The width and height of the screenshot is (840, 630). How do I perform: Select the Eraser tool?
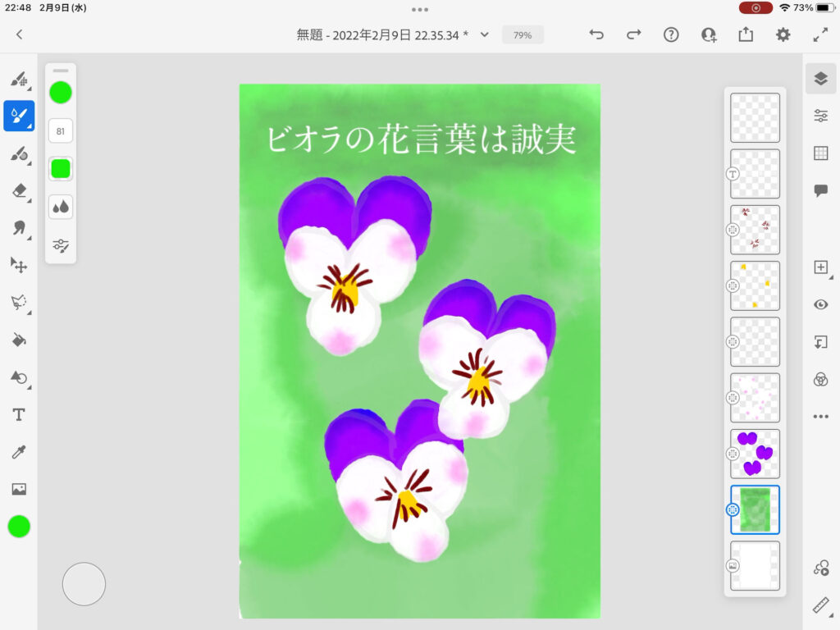click(19, 190)
